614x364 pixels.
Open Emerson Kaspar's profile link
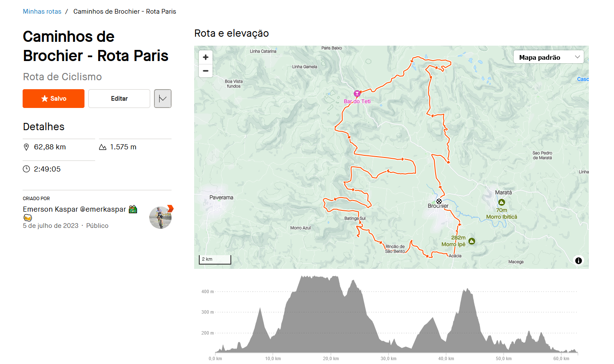74,209
